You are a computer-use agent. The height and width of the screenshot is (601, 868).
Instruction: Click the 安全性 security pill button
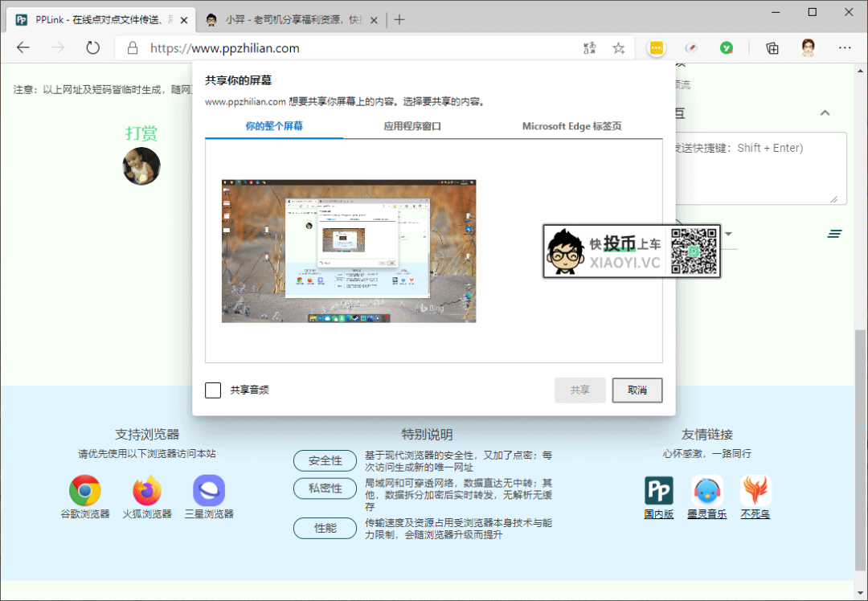pos(325,460)
